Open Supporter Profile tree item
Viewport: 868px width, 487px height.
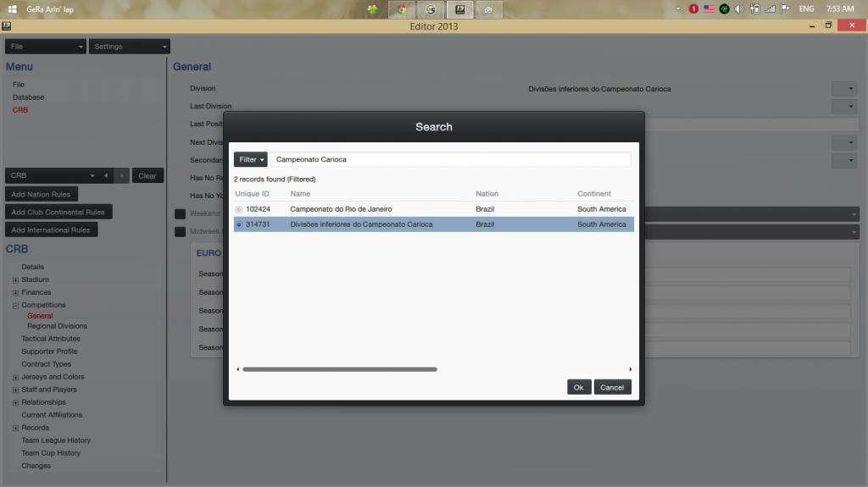click(49, 351)
